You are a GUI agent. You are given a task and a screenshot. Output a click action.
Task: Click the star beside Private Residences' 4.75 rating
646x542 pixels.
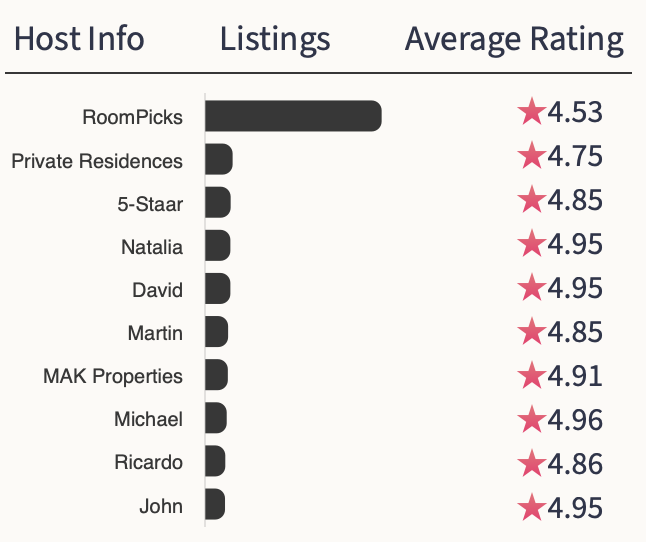pos(531,156)
